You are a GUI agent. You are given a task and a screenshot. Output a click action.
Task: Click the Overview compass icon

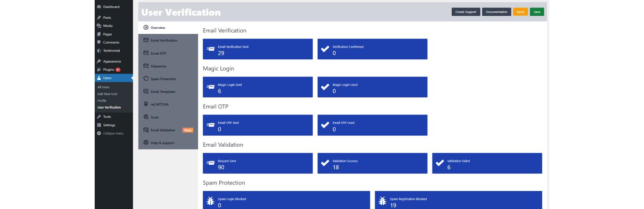(146, 28)
